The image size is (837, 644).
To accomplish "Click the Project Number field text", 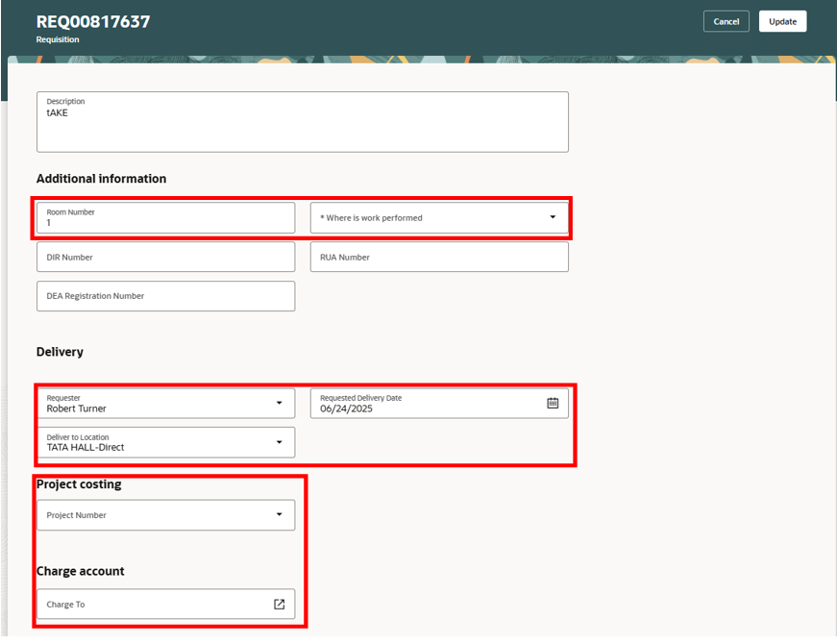I will point(76,515).
